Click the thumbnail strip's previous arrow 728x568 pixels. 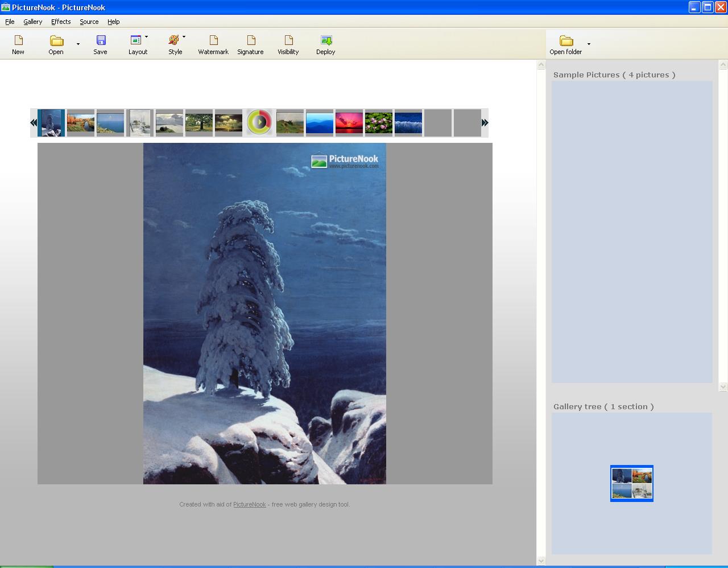click(34, 122)
